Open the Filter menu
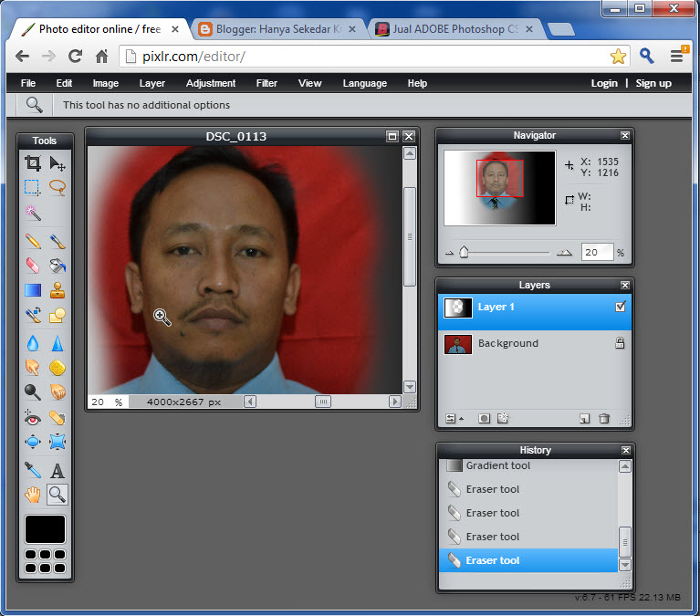The image size is (700, 616). (266, 83)
